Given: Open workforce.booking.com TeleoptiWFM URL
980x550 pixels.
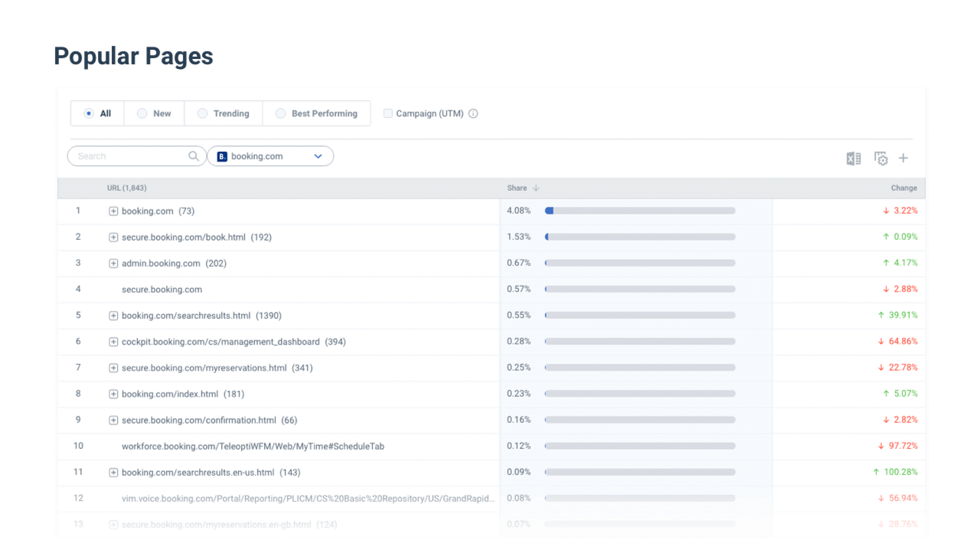Looking at the screenshot, I should click(x=253, y=446).
